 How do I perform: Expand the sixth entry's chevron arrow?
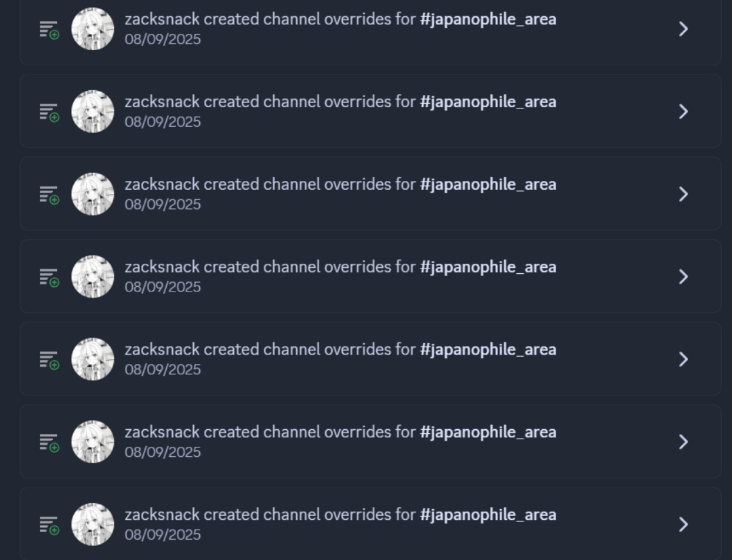pos(683,442)
